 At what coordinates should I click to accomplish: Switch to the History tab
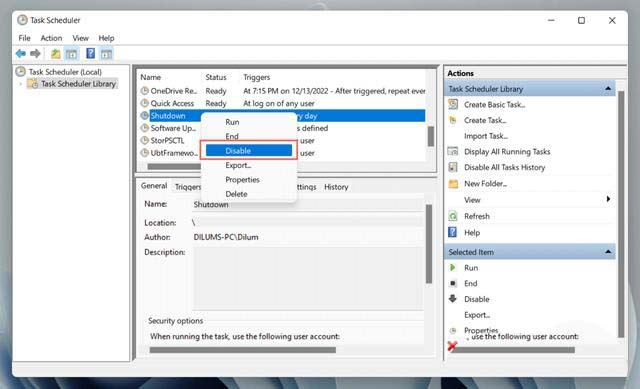(336, 187)
